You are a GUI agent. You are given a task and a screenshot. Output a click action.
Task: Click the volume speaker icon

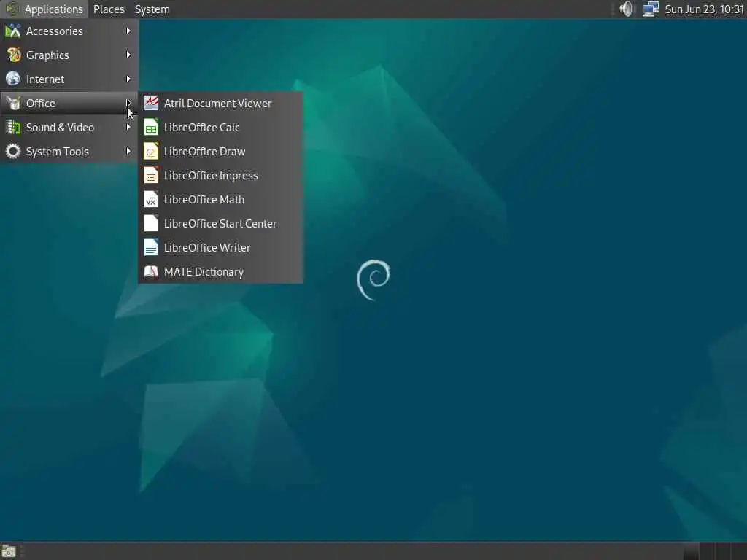(x=627, y=9)
